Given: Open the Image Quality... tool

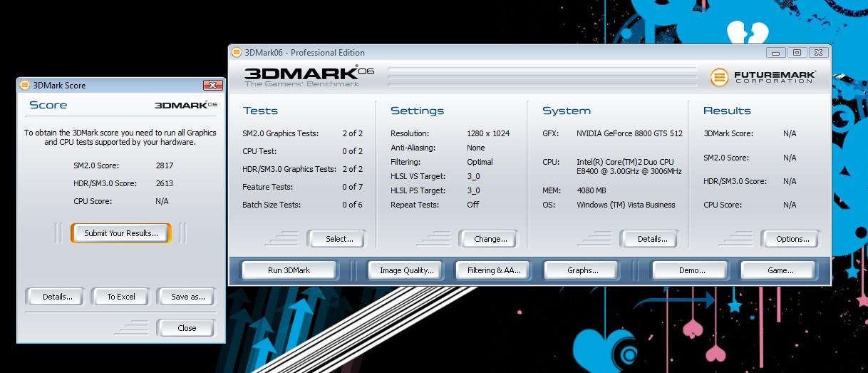Looking at the screenshot, I should [405, 270].
